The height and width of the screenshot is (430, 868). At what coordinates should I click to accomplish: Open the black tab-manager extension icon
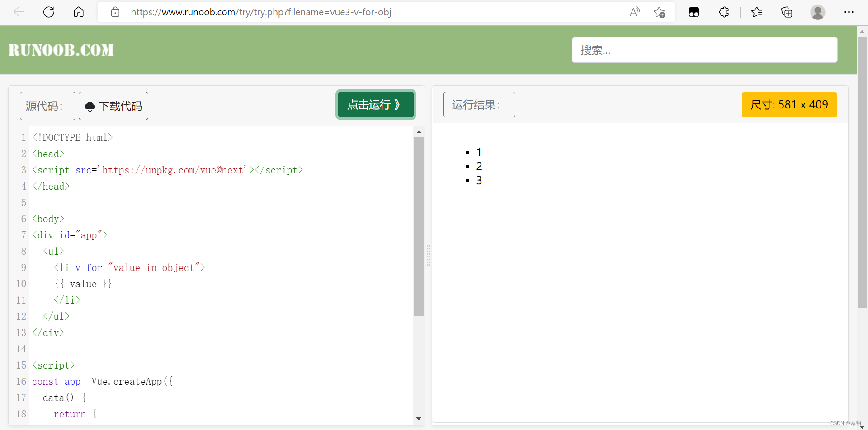(694, 12)
